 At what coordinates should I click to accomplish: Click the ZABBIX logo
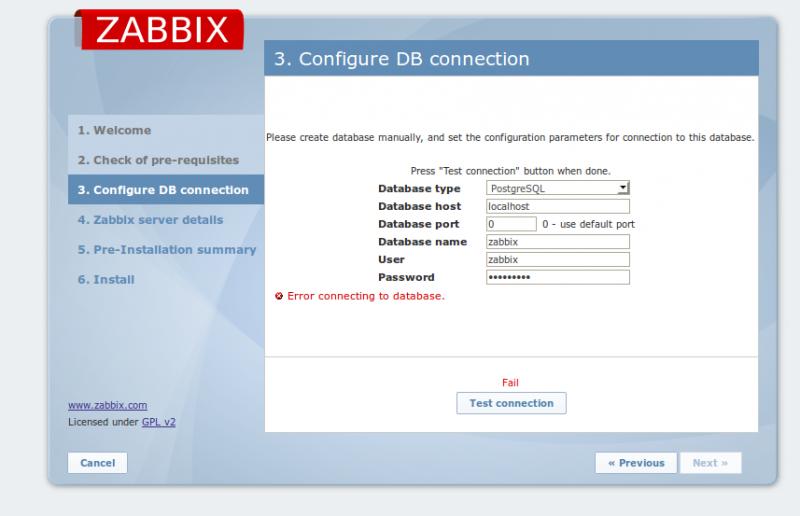159,29
